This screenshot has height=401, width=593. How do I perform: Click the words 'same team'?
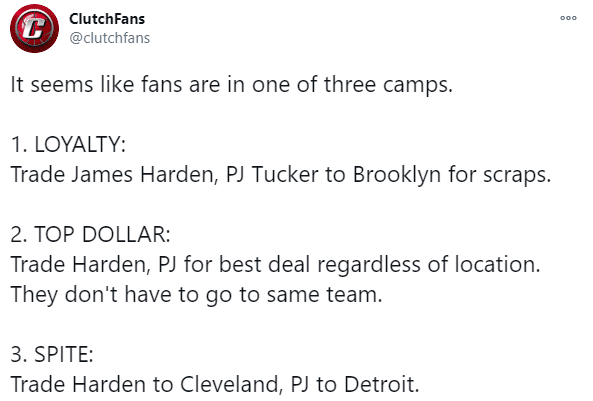click(321, 295)
